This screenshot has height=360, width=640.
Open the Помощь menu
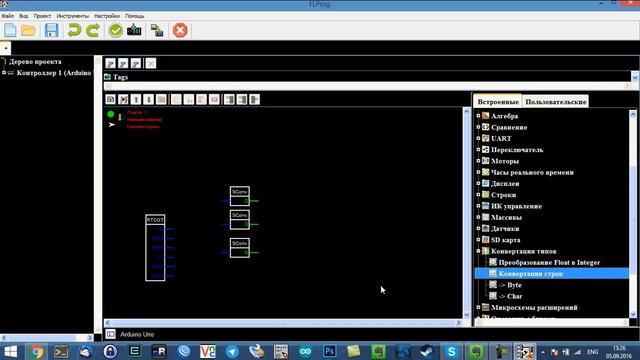coord(134,16)
